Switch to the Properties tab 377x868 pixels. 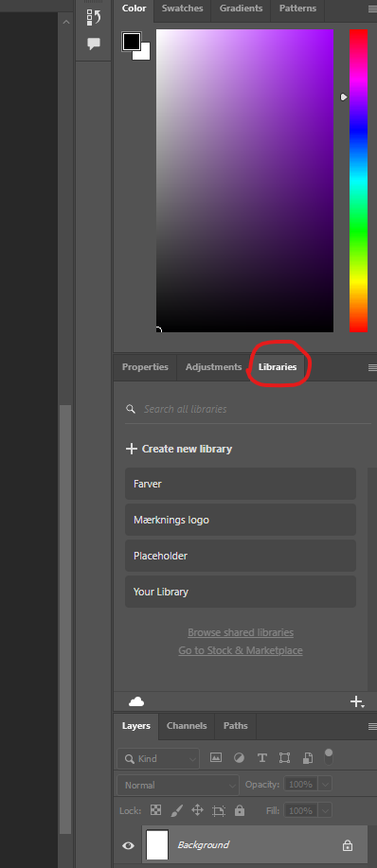click(x=145, y=367)
